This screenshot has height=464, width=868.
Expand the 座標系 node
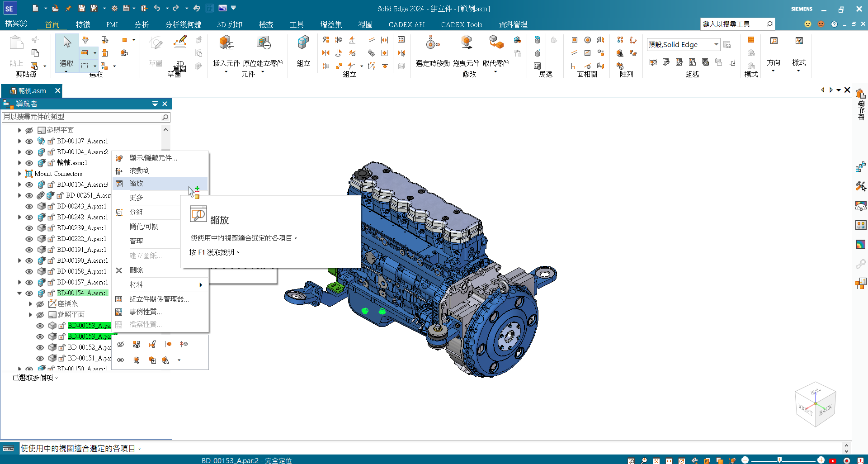[x=30, y=304]
